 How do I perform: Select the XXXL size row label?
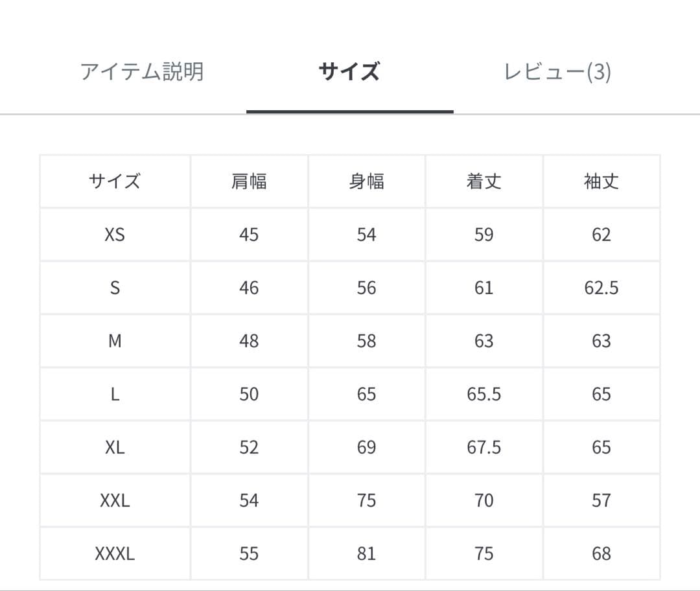(x=114, y=553)
